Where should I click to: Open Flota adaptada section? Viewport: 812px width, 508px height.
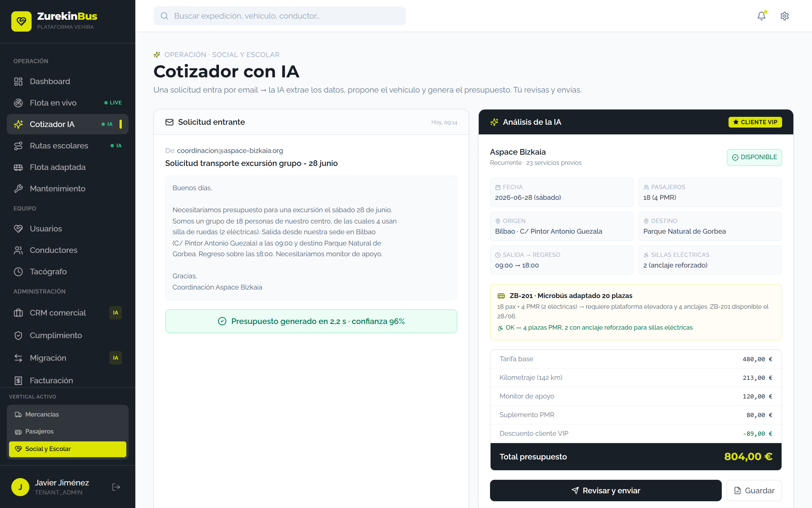pyautogui.click(x=67, y=167)
